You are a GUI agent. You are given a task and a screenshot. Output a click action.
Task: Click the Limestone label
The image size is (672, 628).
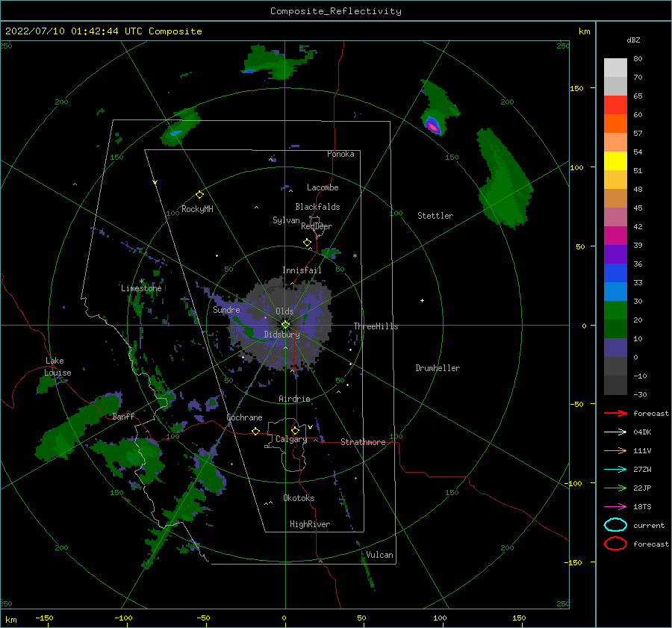(141, 288)
